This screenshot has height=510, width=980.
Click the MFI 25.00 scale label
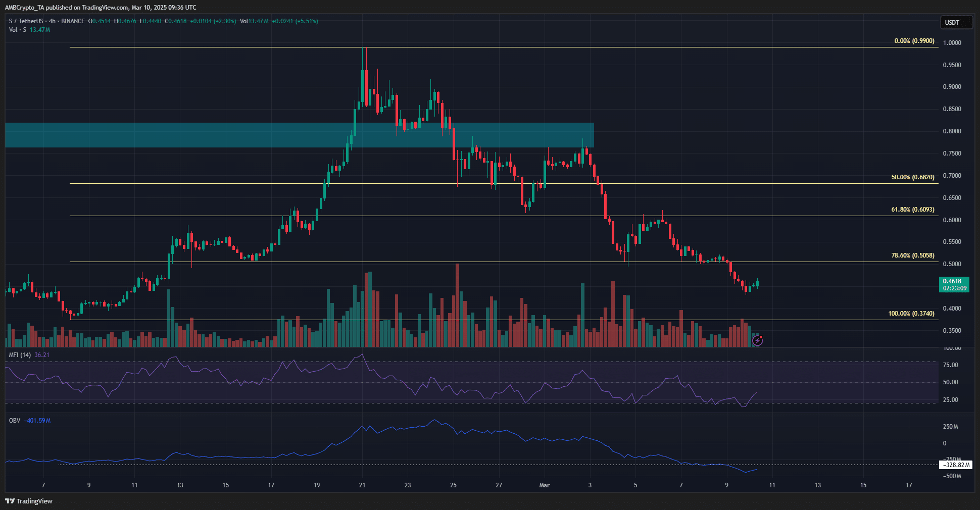[951, 400]
